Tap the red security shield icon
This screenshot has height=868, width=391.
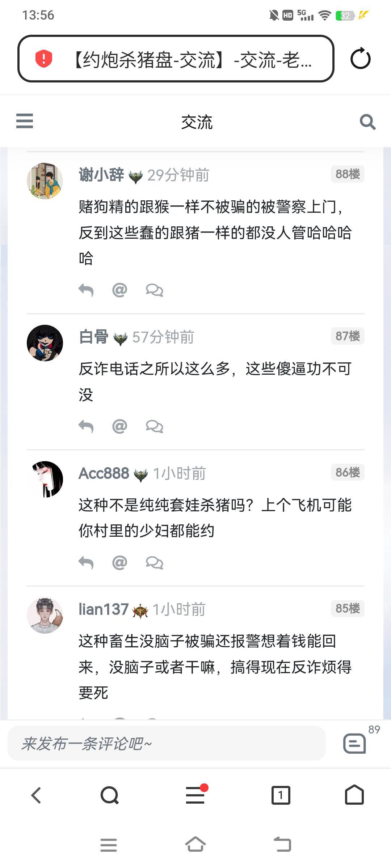tap(44, 59)
